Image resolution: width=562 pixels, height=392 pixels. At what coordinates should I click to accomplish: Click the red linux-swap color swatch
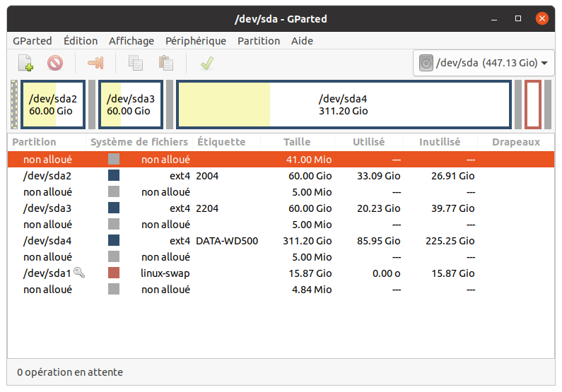point(114,273)
